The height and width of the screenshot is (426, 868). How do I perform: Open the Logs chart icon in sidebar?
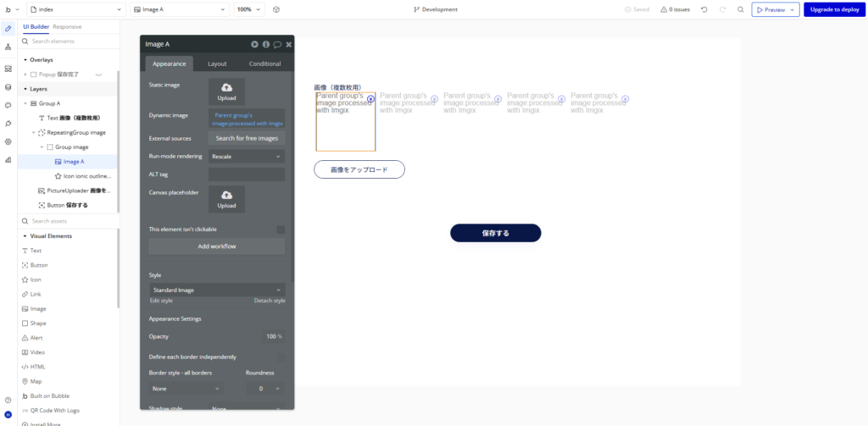8,159
